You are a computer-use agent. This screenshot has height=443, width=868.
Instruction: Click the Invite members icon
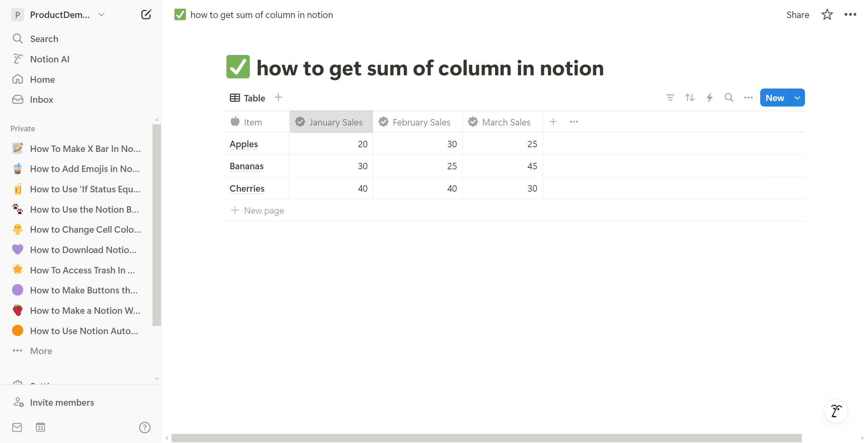[18, 402]
